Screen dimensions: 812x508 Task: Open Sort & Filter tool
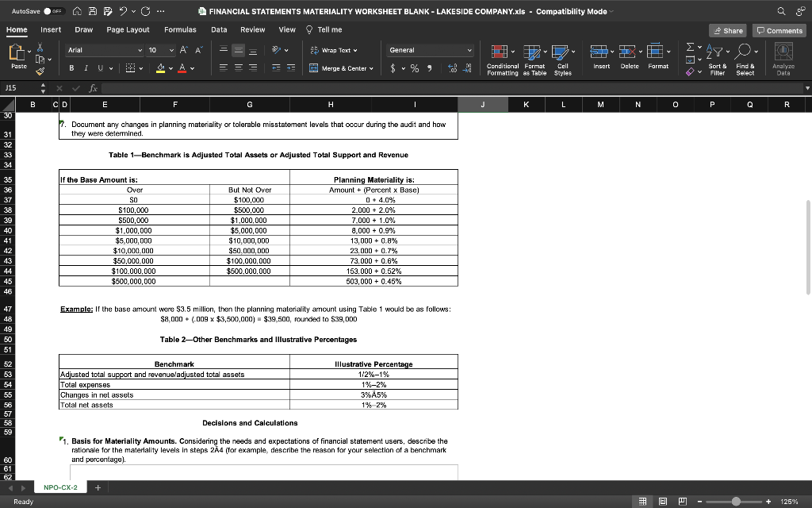(x=714, y=60)
